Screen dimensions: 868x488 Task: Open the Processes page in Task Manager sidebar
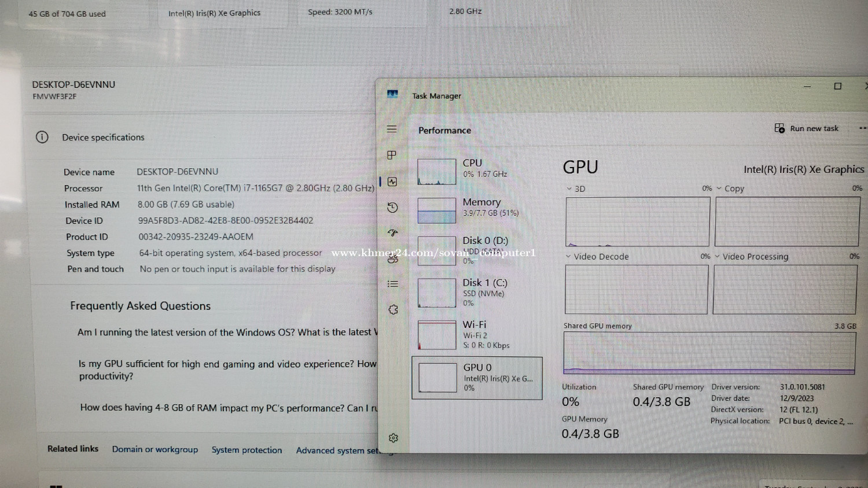tap(392, 155)
